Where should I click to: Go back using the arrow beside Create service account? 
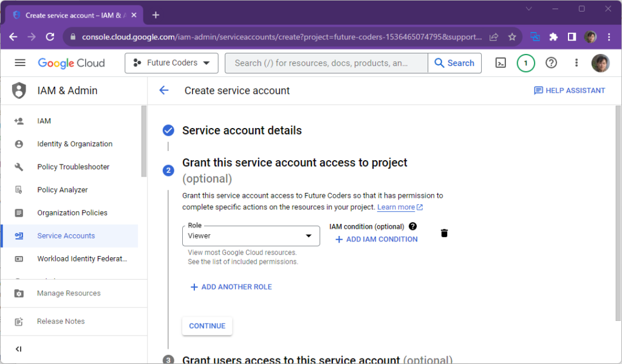164,90
